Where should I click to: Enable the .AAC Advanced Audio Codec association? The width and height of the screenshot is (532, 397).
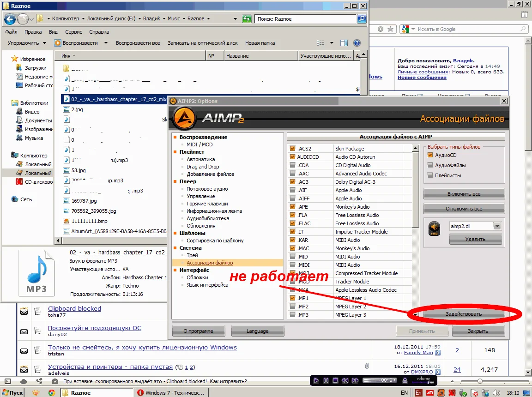(292, 173)
